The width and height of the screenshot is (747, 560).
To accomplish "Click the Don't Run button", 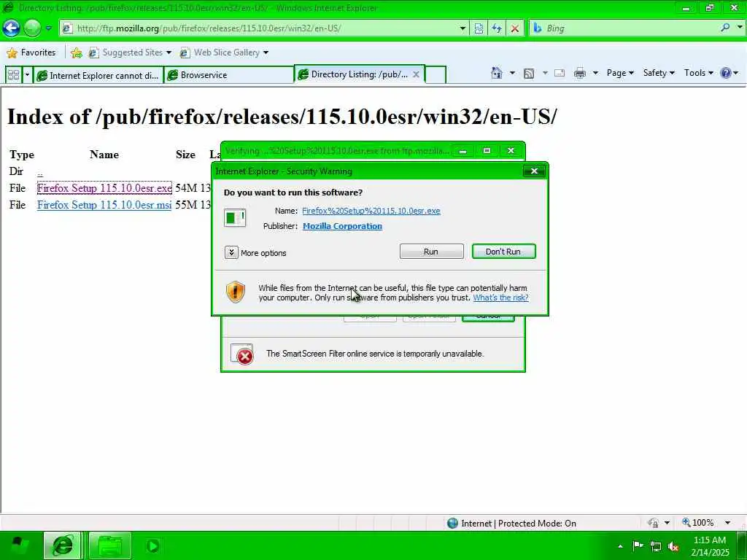I will 503,252.
